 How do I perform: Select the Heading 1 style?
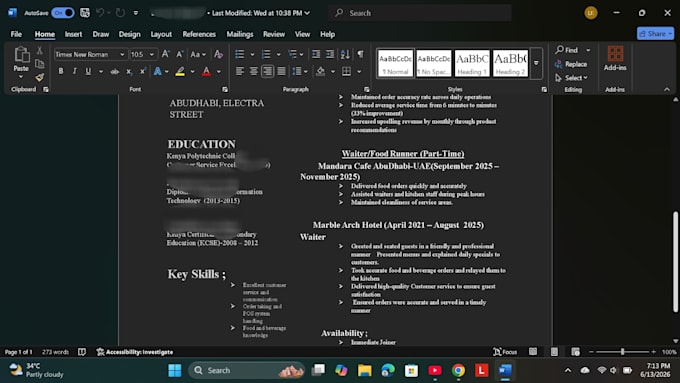pos(472,63)
